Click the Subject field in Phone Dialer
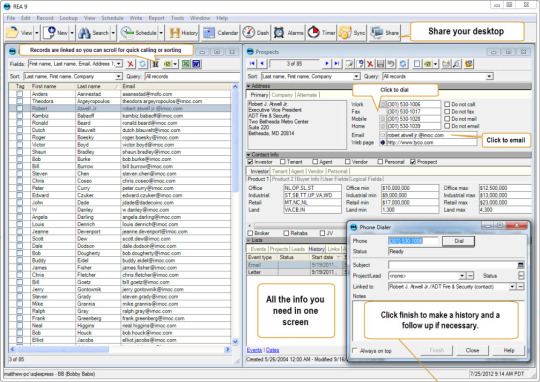The image size is (540, 382). click(452, 265)
